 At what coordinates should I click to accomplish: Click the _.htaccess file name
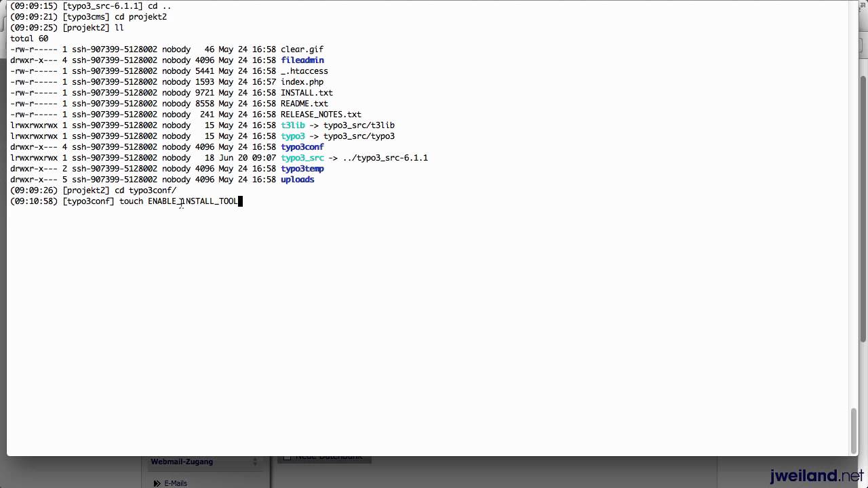[304, 71]
